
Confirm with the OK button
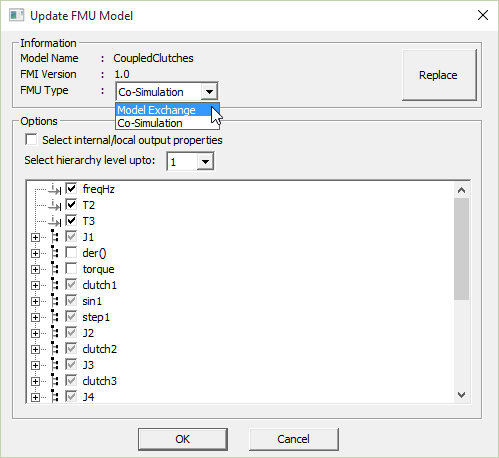(x=183, y=439)
